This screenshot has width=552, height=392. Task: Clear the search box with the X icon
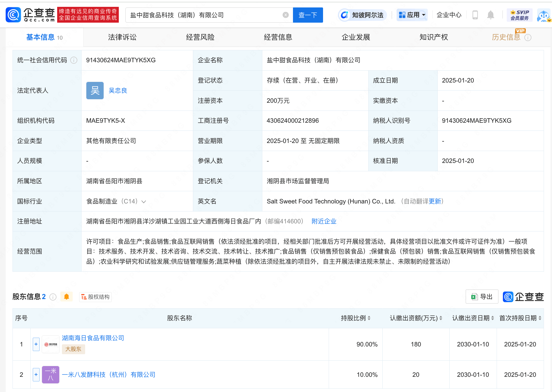point(286,15)
